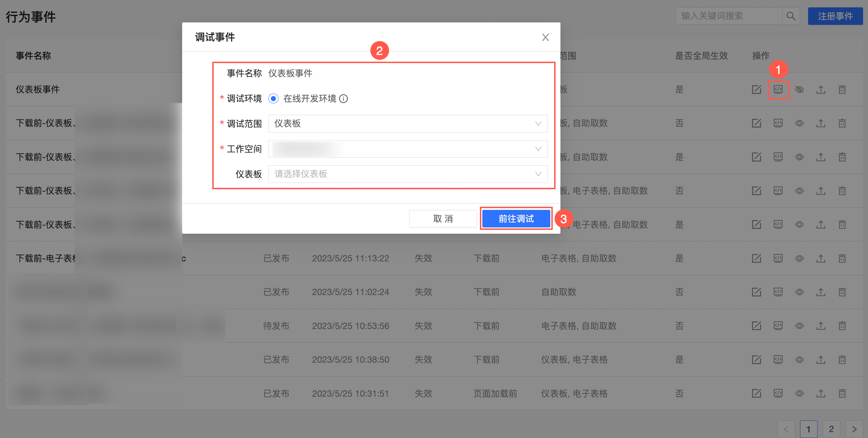The width and height of the screenshot is (868, 438).
Task: Go to page 2 of pagination
Action: 831,429
